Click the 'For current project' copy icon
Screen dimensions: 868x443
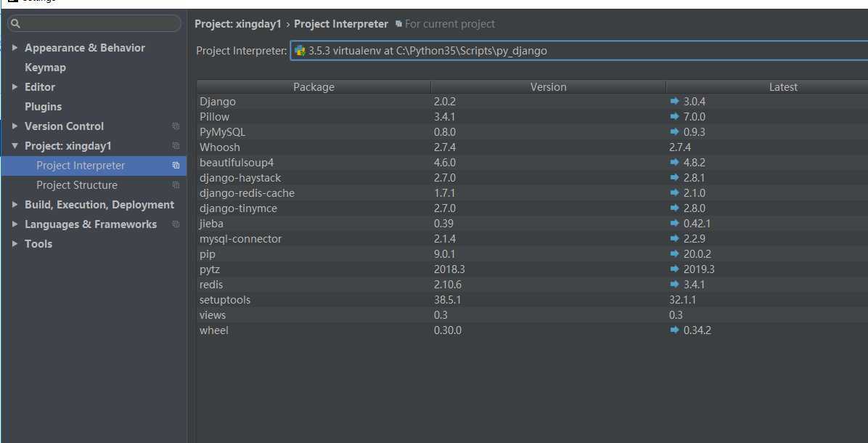pos(398,24)
